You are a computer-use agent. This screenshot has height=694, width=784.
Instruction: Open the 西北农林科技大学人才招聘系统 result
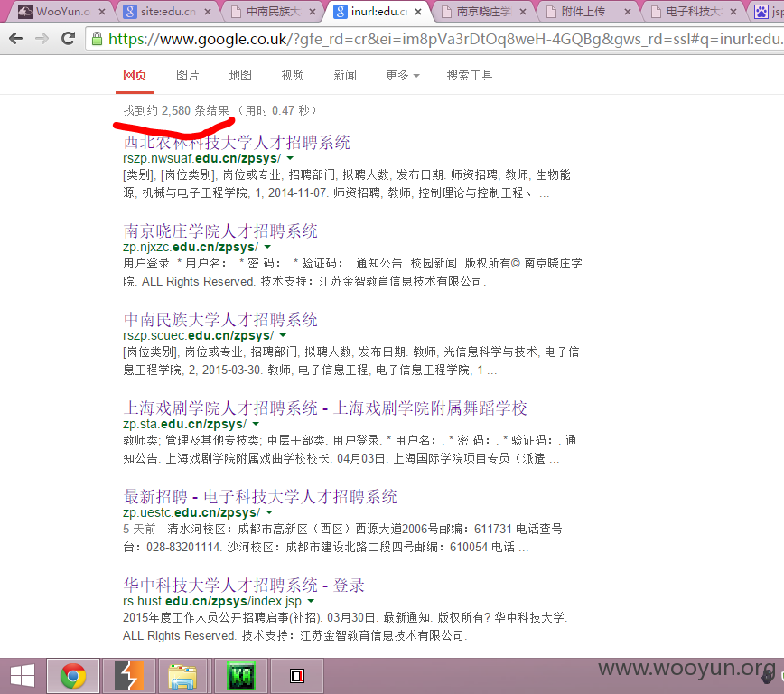click(237, 142)
